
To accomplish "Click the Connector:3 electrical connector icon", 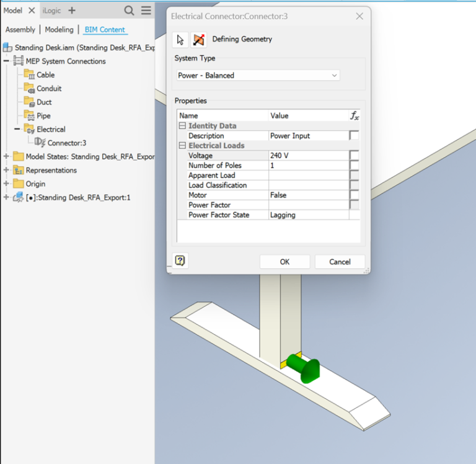I will 40,142.
